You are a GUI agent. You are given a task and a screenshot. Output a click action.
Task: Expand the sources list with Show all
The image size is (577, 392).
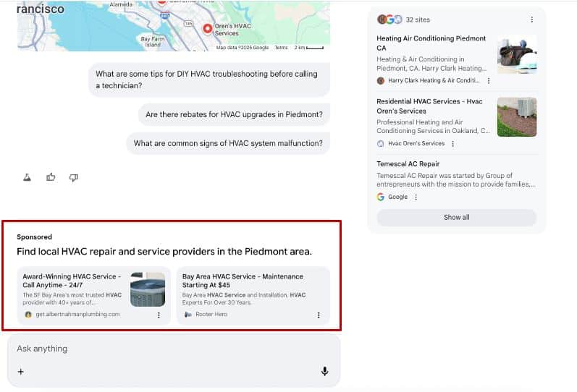click(456, 217)
